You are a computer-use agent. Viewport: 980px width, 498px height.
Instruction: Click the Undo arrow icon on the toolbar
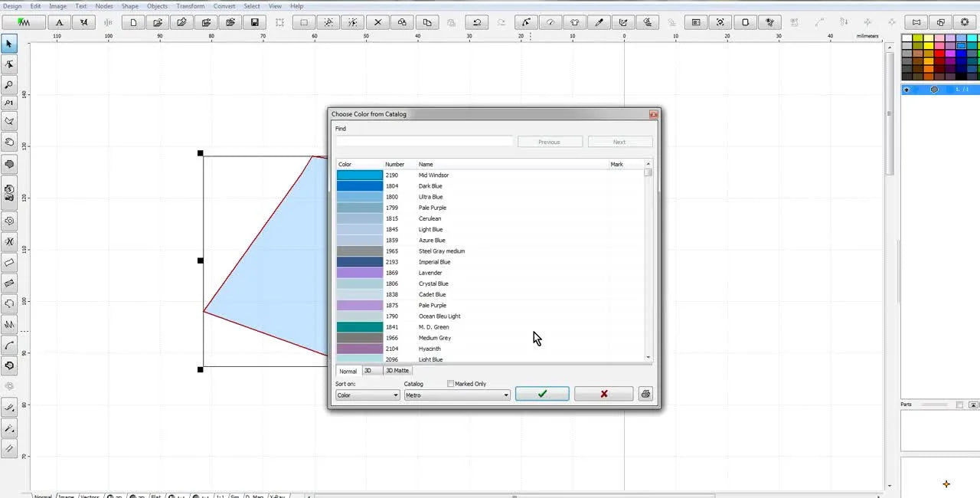pos(476,22)
